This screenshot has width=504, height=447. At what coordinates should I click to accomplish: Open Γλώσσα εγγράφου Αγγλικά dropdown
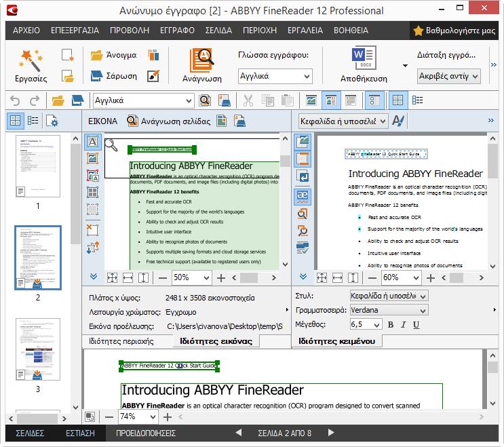coord(275,77)
